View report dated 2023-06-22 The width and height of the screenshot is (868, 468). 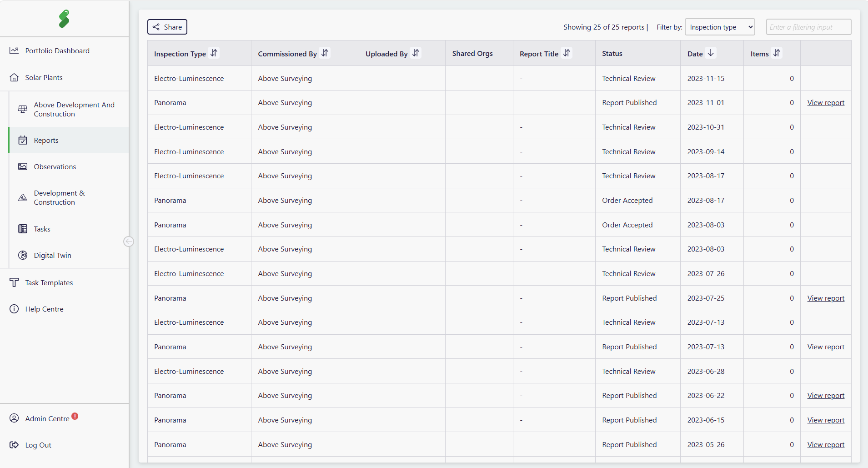(826, 395)
